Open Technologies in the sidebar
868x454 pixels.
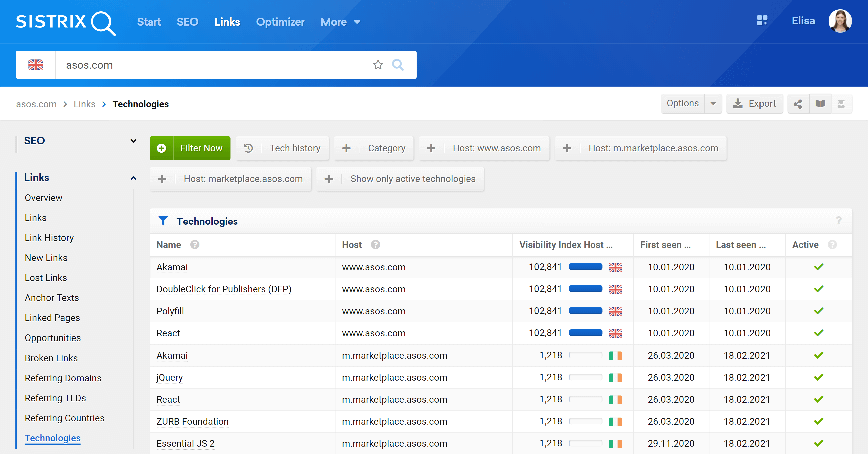point(52,438)
